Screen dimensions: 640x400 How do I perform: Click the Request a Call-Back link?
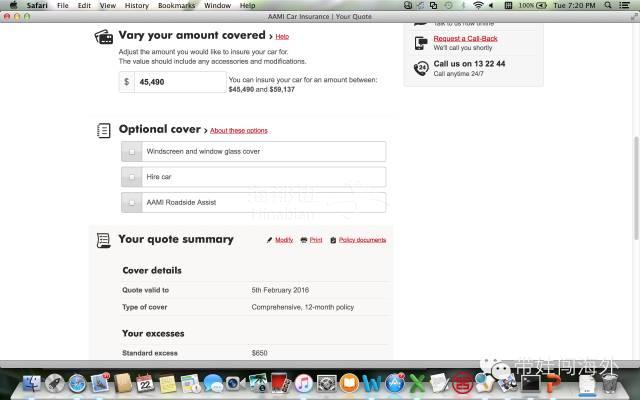coord(465,38)
